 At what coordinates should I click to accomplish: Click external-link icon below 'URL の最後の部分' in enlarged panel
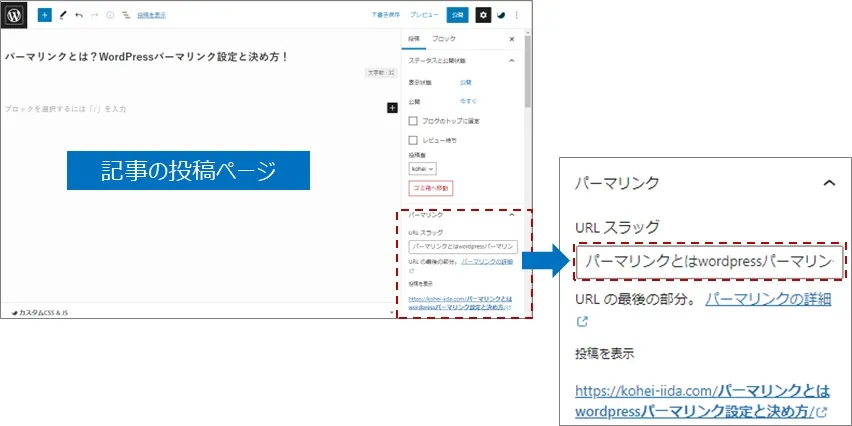[582, 322]
